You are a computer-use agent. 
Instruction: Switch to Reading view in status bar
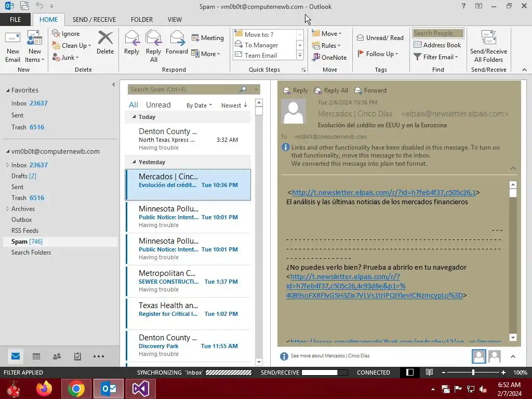pyautogui.click(x=429, y=372)
